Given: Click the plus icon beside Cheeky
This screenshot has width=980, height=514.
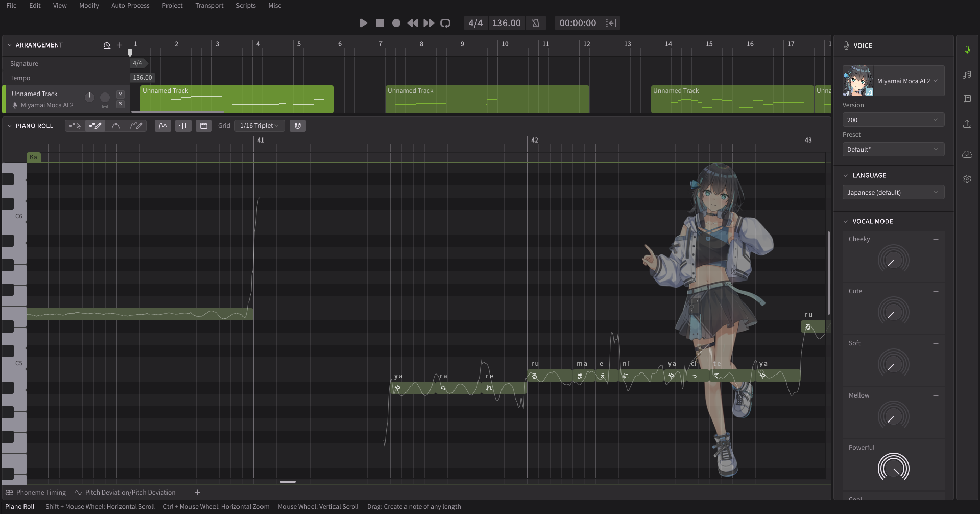Looking at the screenshot, I should click(936, 239).
